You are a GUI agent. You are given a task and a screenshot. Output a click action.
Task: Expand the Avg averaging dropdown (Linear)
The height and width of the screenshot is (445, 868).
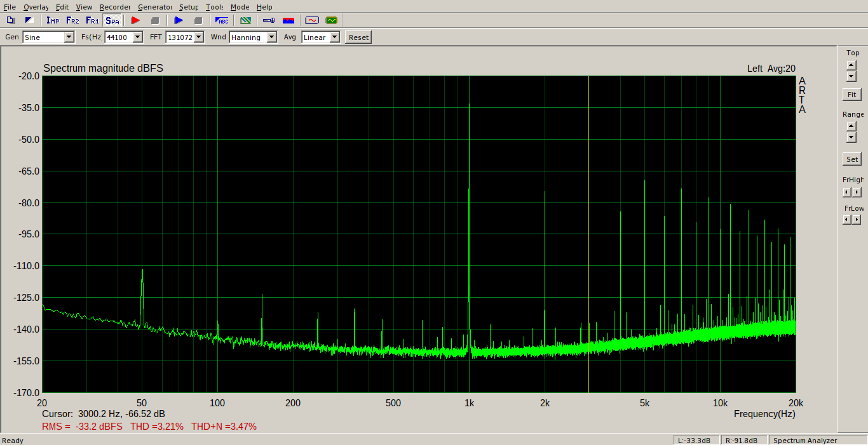pyautogui.click(x=334, y=37)
